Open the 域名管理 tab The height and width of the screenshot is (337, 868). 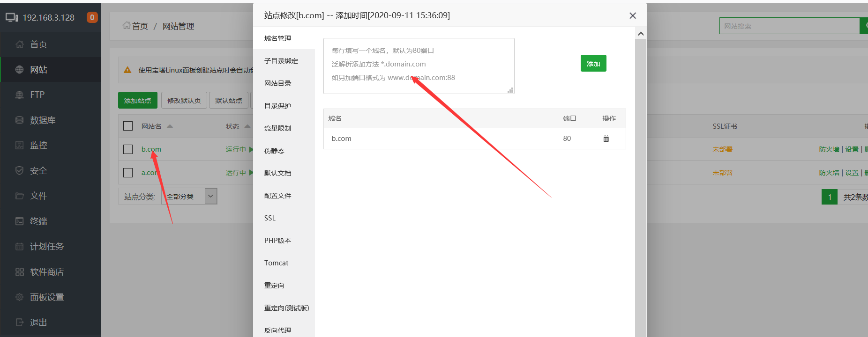tap(284, 38)
